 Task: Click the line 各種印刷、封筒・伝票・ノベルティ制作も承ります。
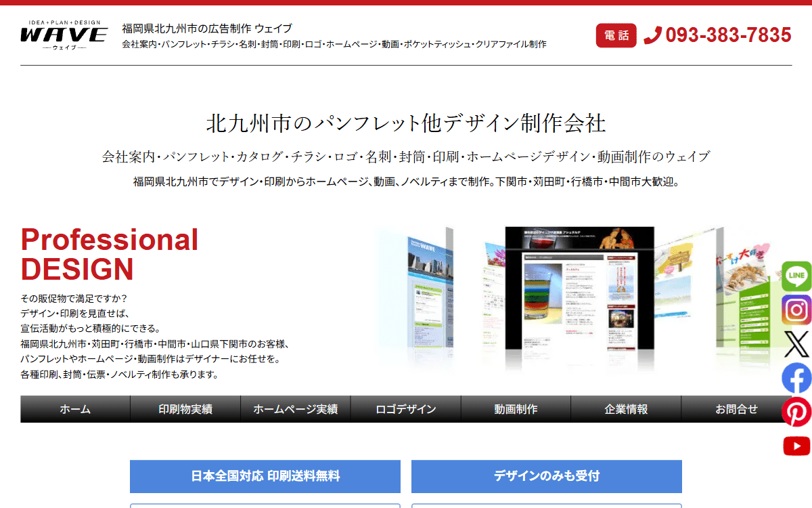click(x=120, y=374)
